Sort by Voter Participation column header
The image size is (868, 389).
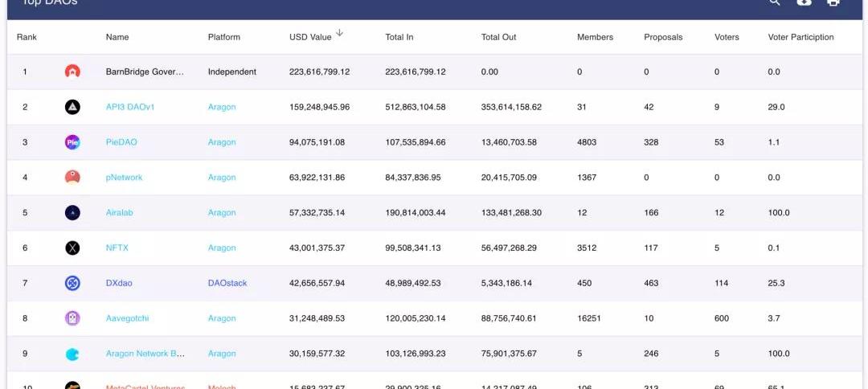point(800,37)
